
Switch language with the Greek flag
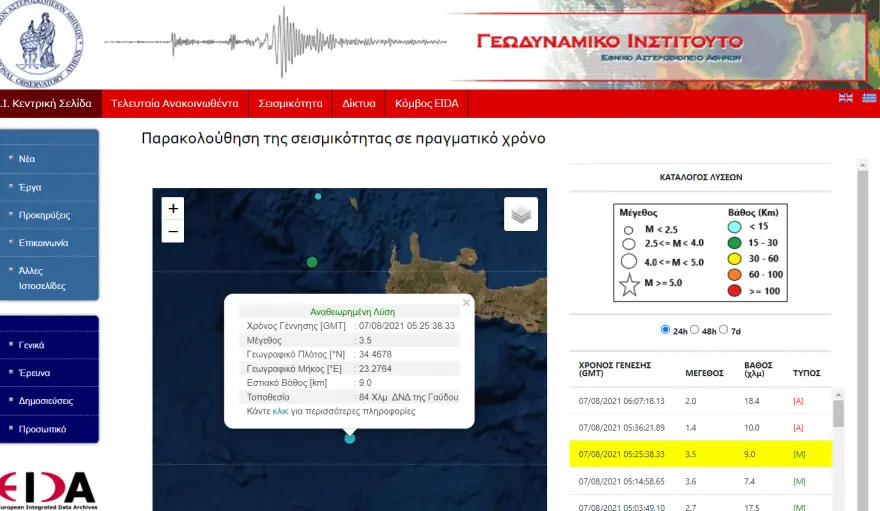[869, 98]
